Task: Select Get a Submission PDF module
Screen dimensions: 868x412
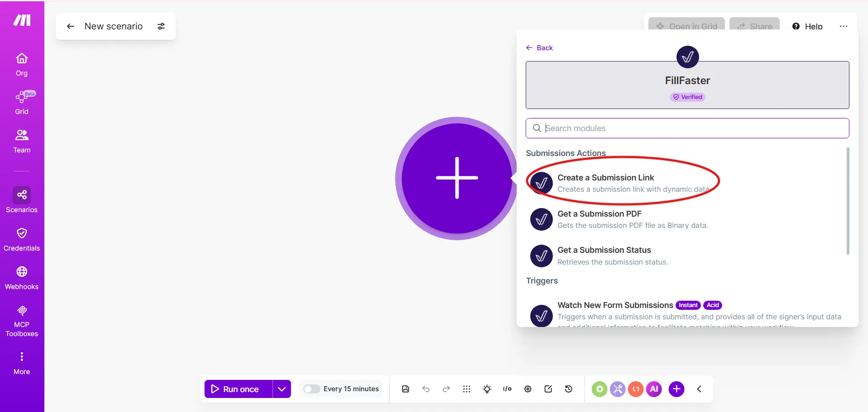Action: tap(686, 219)
